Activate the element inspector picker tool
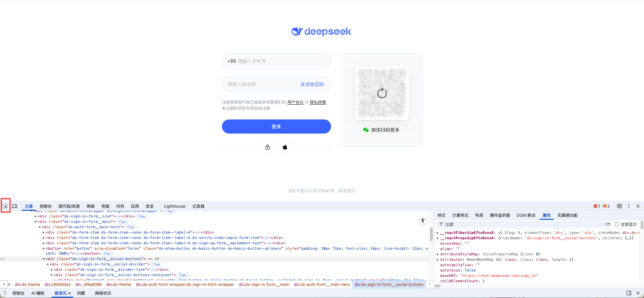The height and width of the screenshot is (298, 644). tap(5, 206)
